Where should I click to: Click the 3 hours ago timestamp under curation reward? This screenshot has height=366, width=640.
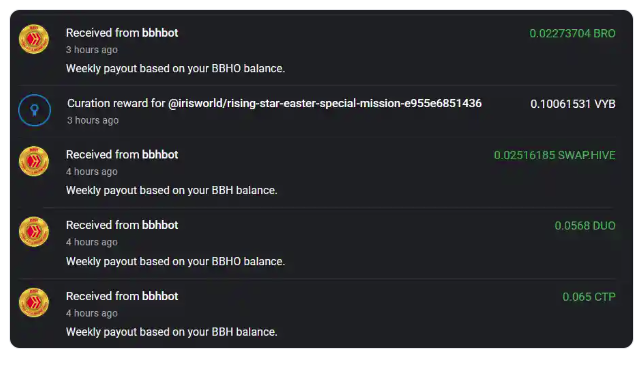(x=93, y=120)
